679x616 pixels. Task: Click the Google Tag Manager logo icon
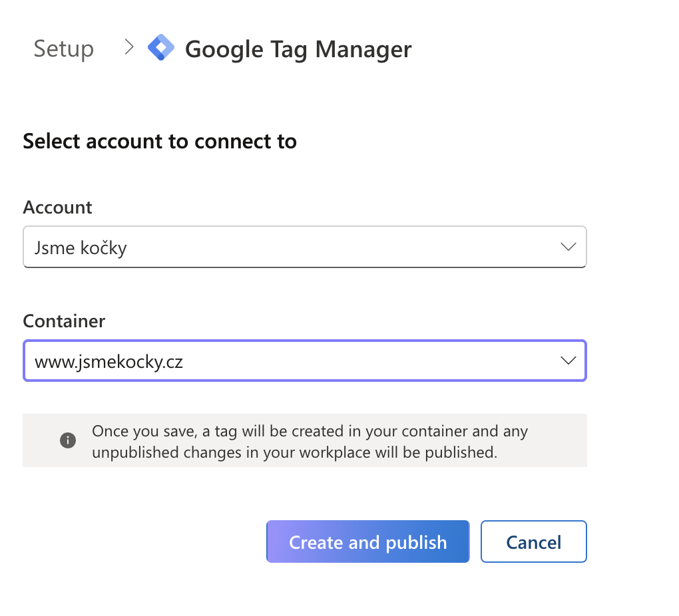[160, 48]
